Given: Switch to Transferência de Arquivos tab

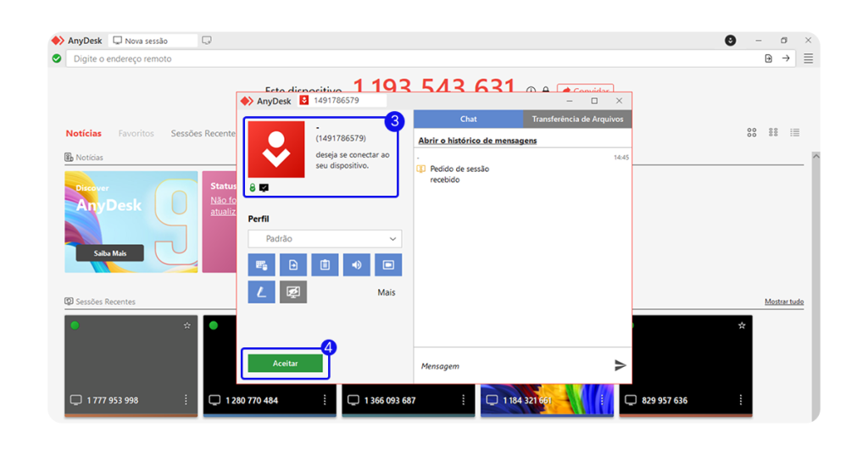Looking at the screenshot, I should [x=577, y=119].
